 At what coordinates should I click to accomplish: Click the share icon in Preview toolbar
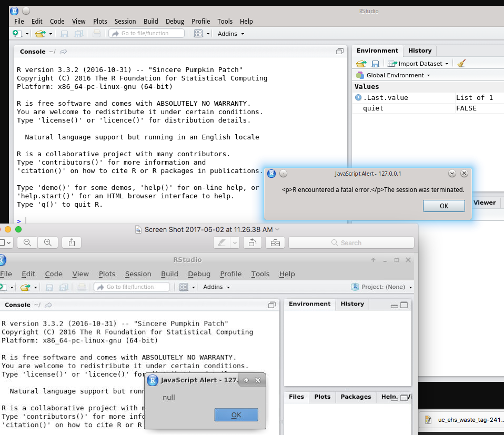tap(72, 242)
